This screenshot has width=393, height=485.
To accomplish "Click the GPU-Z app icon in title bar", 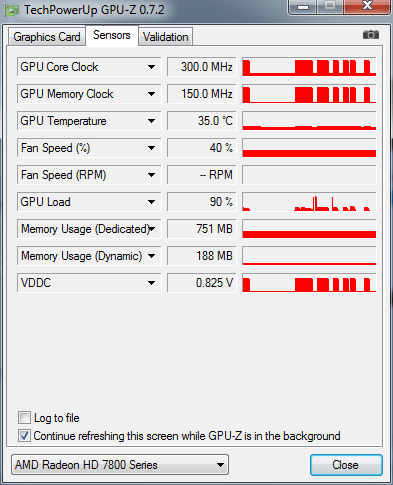I will tap(11, 10).
